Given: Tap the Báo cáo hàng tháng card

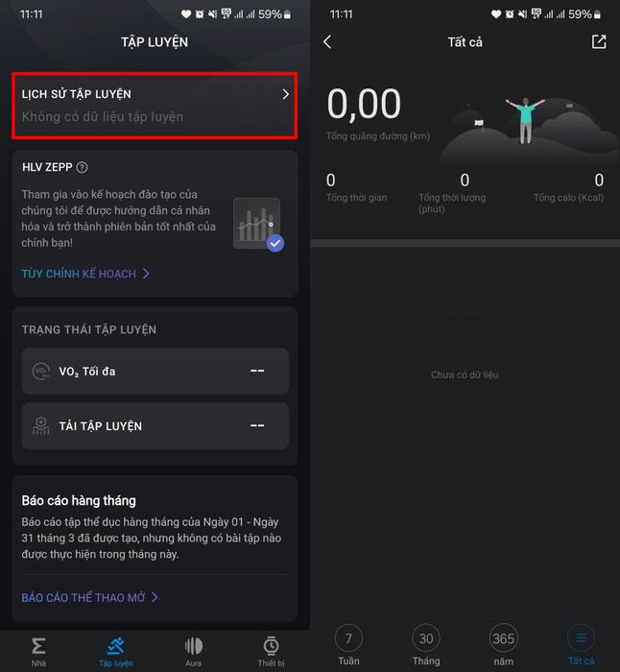Looking at the screenshot, I should click(155, 548).
